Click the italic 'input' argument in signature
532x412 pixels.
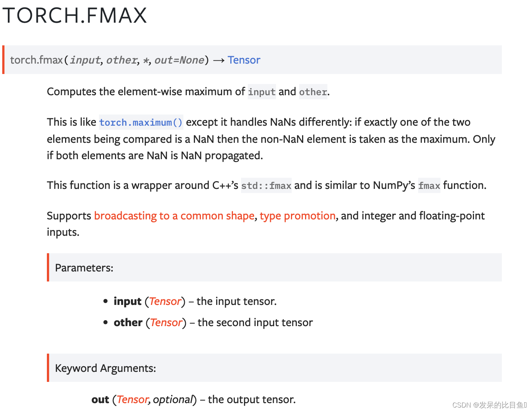[85, 60]
